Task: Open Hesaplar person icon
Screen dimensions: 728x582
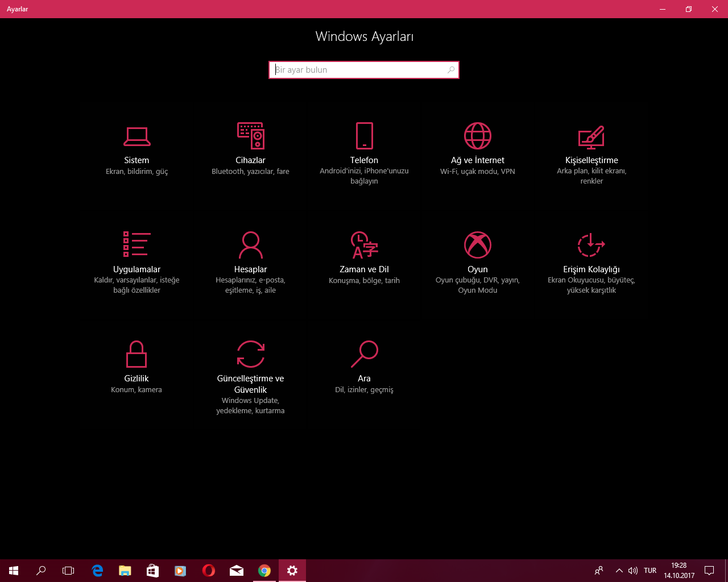Action: tap(251, 245)
